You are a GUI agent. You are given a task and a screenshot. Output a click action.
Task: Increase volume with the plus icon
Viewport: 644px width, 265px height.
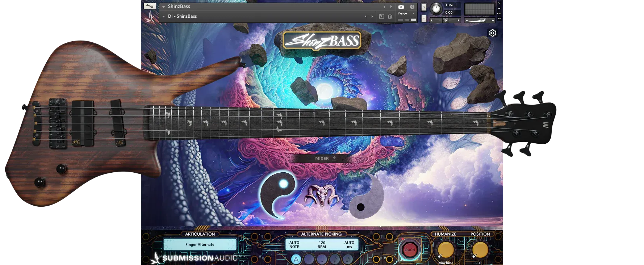(x=493, y=21)
